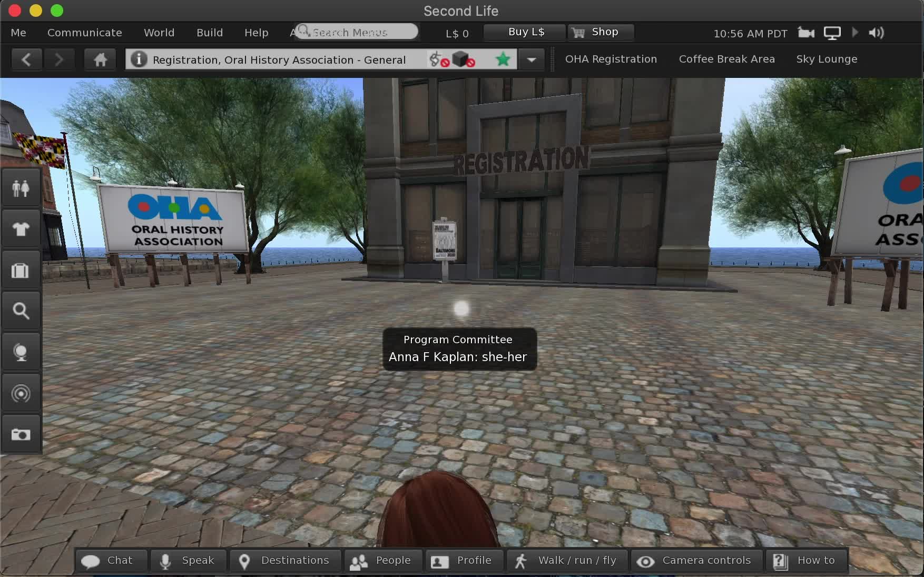Open the World menu
The width and height of the screenshot is (924, 577).
pos(159,33)
